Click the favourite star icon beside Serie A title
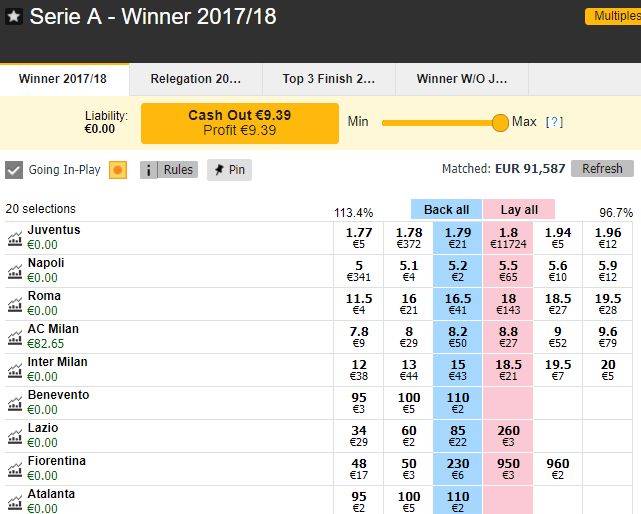The width and height of the screenshot is (641, 514). [x=14, y=17]
